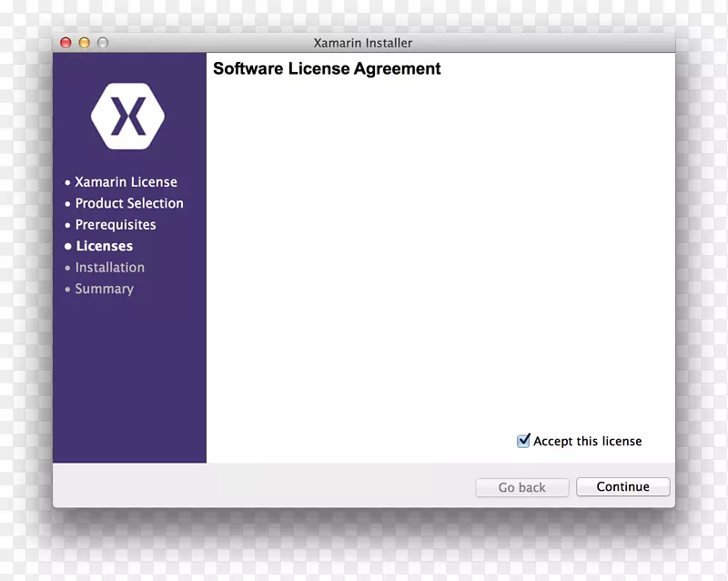Click the yellow minimize traffic light
This screenshot has width=728, height=581.
[x=83, y=42]
